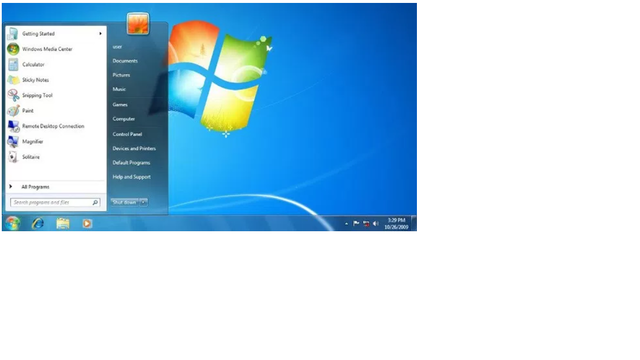Screen dimensions: 640x360
Task: Click the Windows Media Center icon
Action: pos(13,49)
